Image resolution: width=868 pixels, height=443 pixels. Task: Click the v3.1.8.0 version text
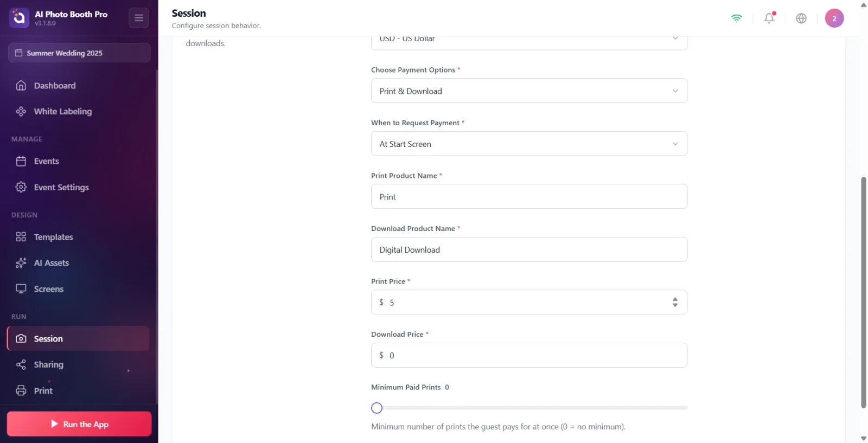click(46, 23)
